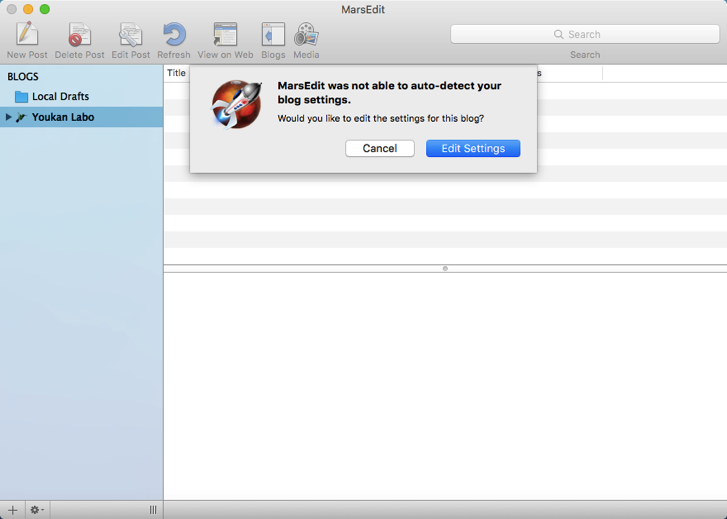
Task: Sort posts by Title column header
Action: point(177,73)
